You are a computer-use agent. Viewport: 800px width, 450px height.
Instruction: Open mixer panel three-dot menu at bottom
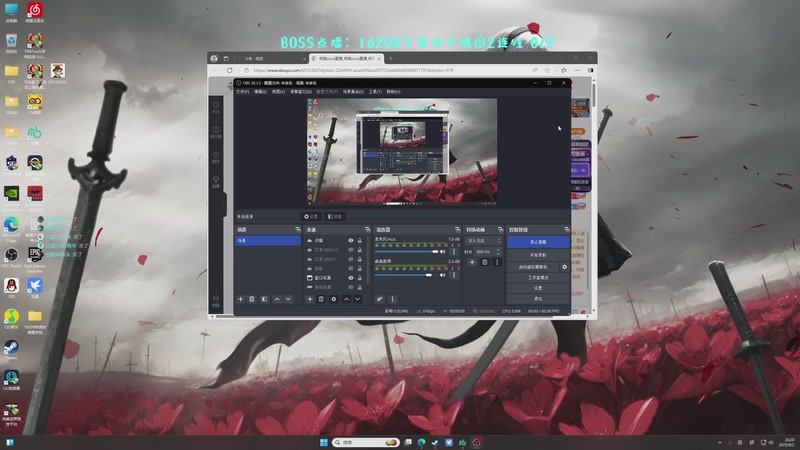point(392,299)
